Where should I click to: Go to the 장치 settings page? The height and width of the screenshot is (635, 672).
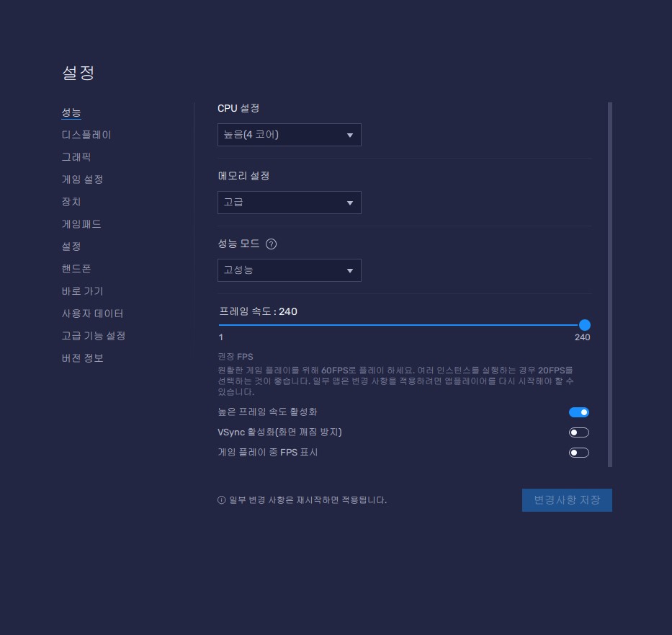(x=71, y=202)
